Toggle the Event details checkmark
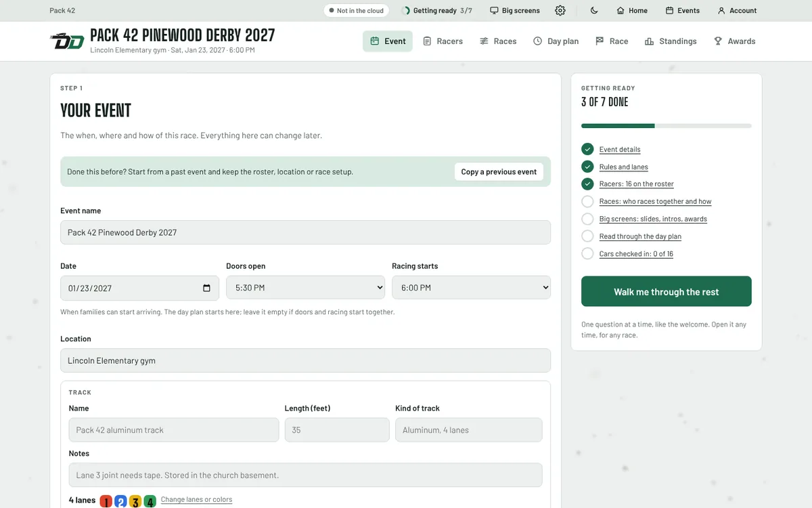Image resolution: width=812 pixels, height=508 pixels. click(x=587, y=149)
